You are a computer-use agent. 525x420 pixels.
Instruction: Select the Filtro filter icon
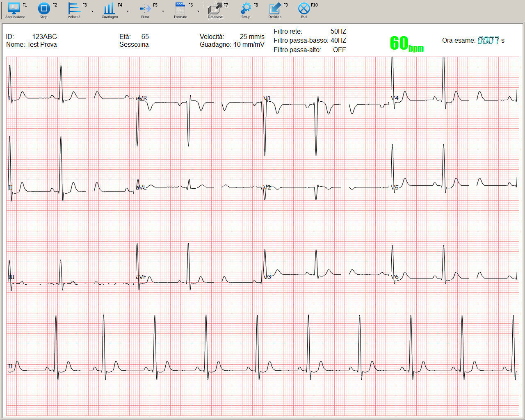pyautogui.click(x=145, y=9)
